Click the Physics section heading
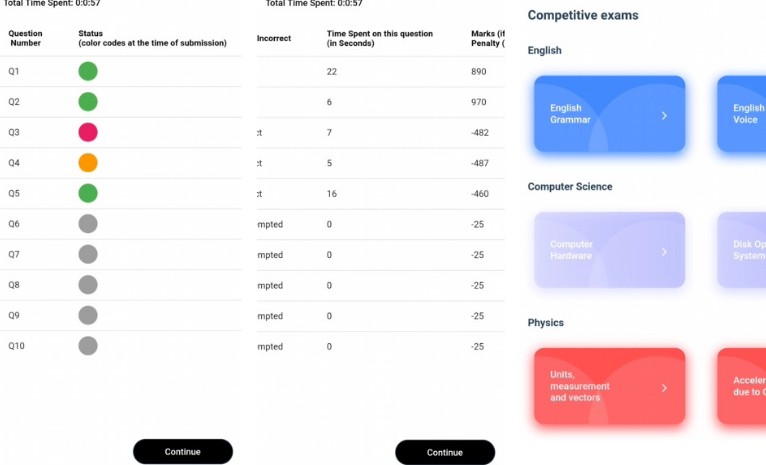Viewport: 766px width, 465px height. point(546,323)
